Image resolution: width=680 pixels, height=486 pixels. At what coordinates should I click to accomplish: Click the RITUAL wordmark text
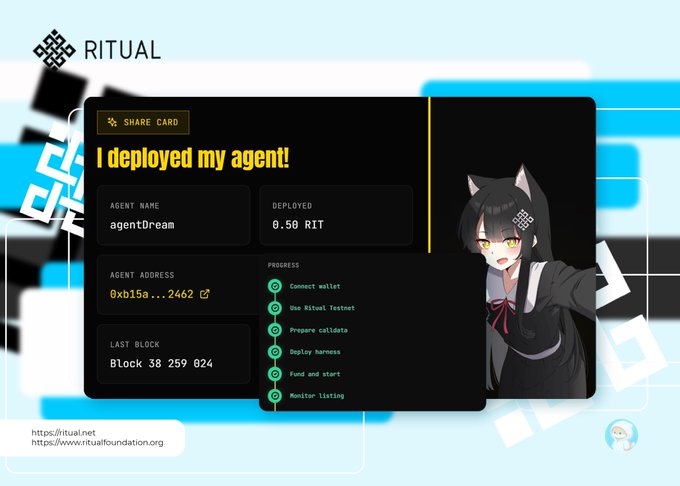pyautogui.click(x=122, y=50)
